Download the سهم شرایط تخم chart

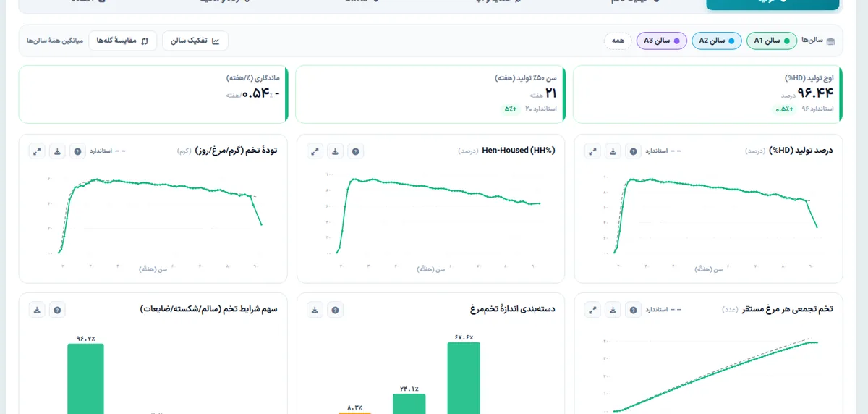tap(37, 310)
